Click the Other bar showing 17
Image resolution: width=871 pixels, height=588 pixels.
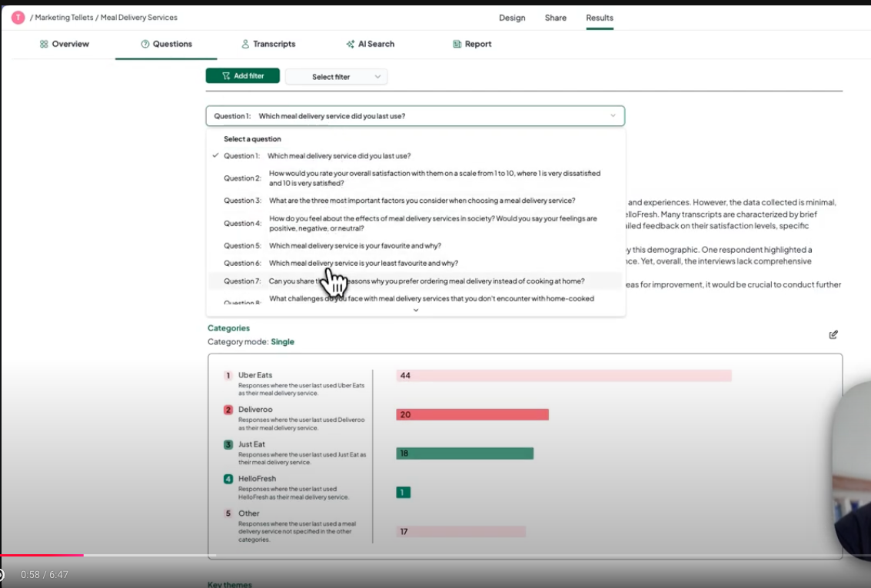(x=460, y=532)
